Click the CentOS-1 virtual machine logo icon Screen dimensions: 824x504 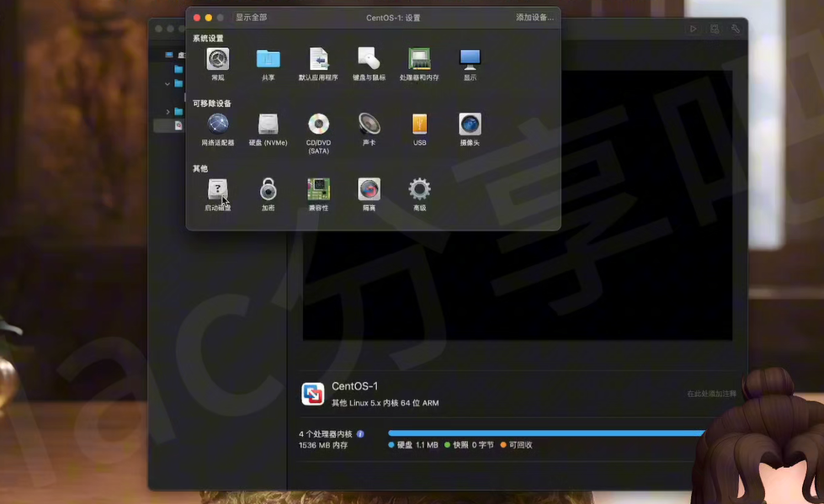[x=312, y=394]
